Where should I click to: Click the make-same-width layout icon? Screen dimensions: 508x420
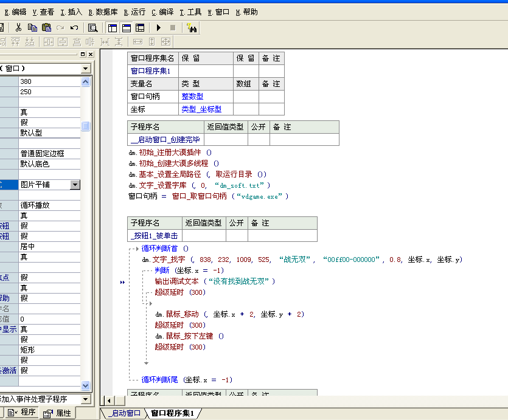(137, 42)
